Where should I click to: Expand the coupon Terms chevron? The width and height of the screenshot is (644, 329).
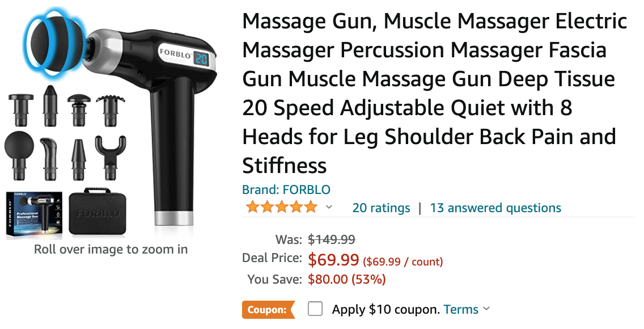coord(486,309)
